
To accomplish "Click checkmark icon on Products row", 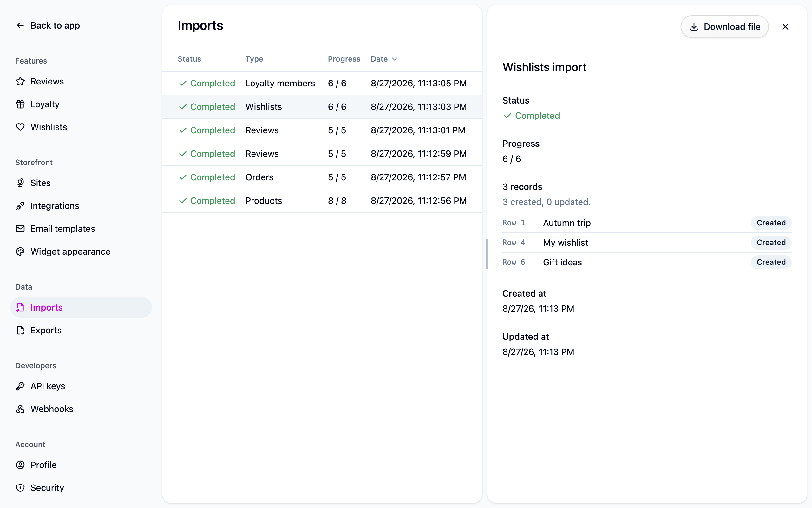I will pyautogui.click(x=182, y=201).
